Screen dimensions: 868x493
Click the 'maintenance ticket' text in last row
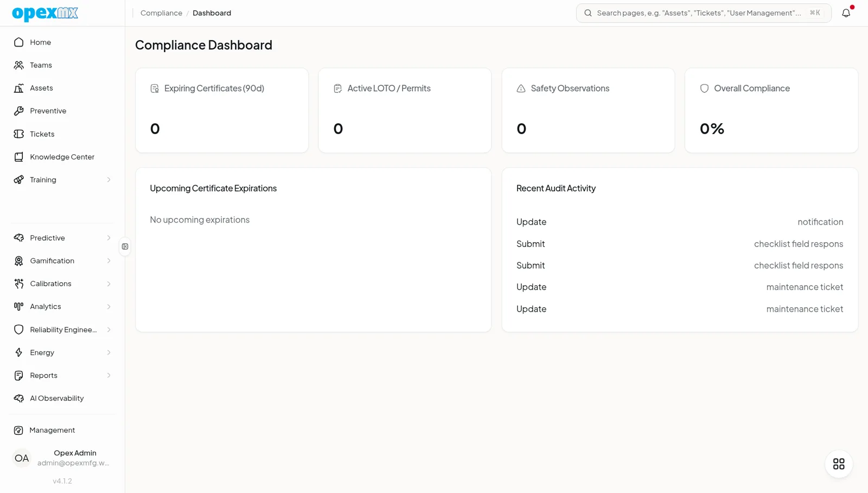(x=805, y=309)
